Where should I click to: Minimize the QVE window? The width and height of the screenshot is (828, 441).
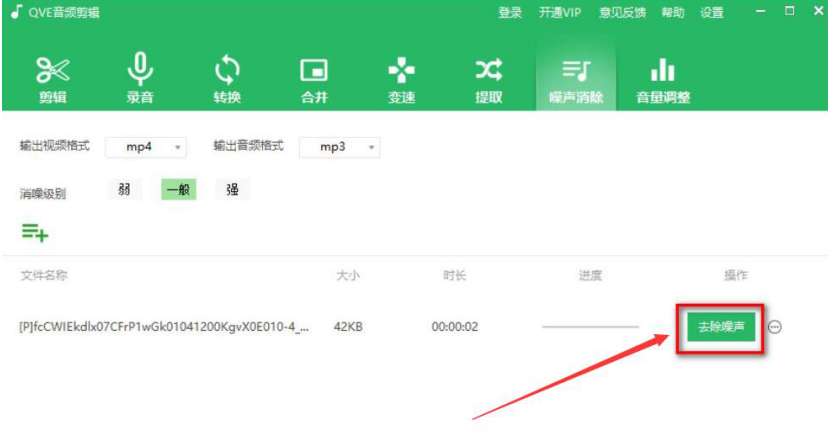[760, 11]
